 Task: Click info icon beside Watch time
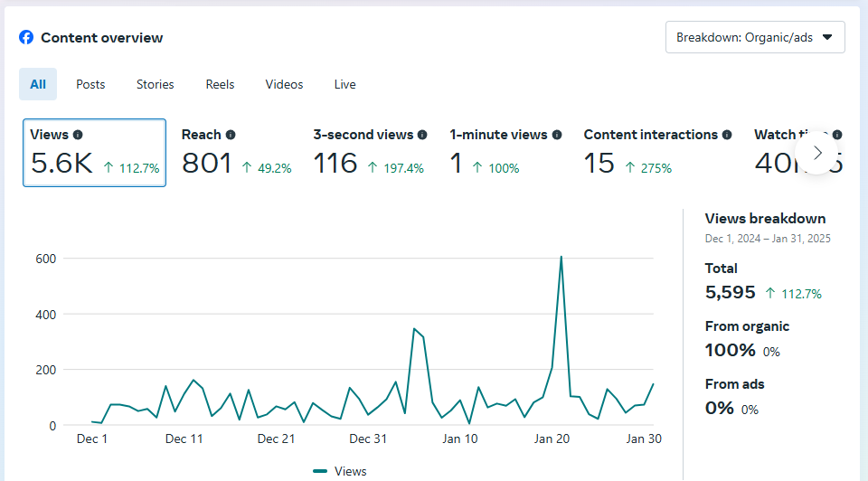pos(837,135)
